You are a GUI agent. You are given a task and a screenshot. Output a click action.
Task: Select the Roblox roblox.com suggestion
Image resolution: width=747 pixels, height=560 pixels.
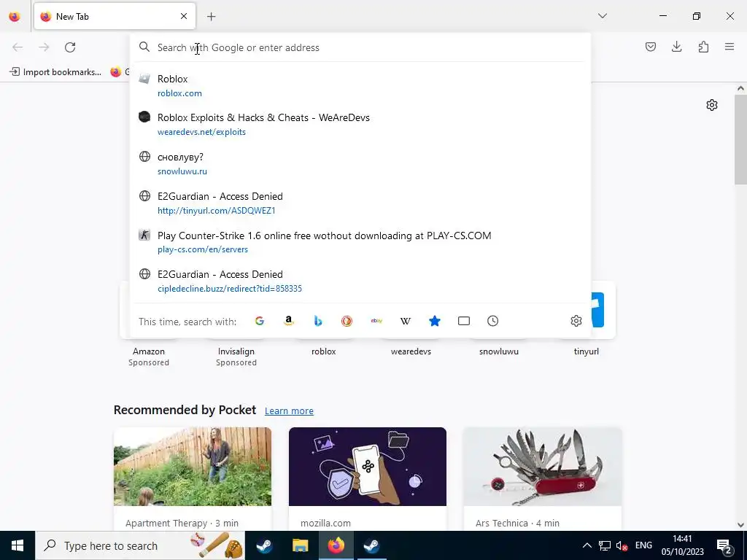tap(360, 86)
